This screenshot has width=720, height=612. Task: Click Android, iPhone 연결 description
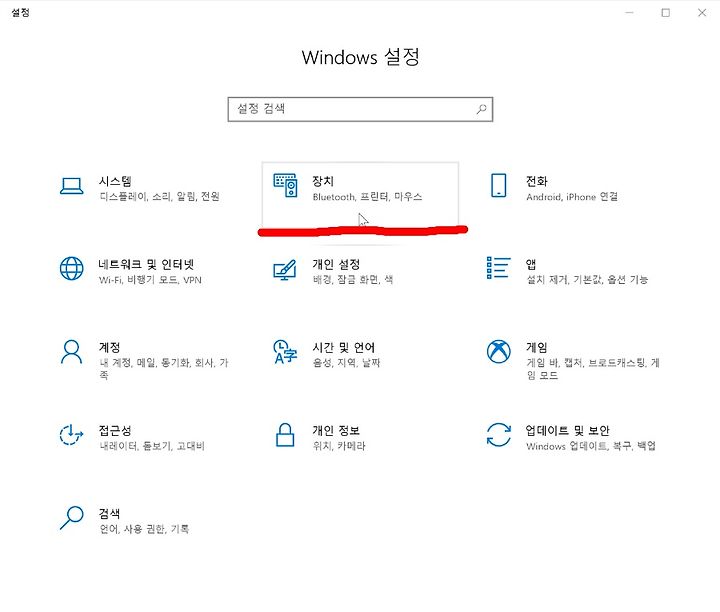coord(572,197)
